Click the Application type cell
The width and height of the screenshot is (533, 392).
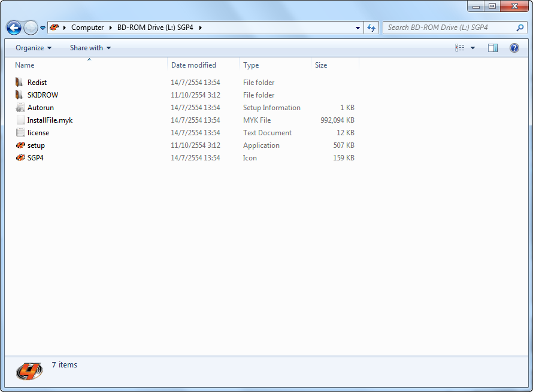pyautogui.click(x=261, y=145)
